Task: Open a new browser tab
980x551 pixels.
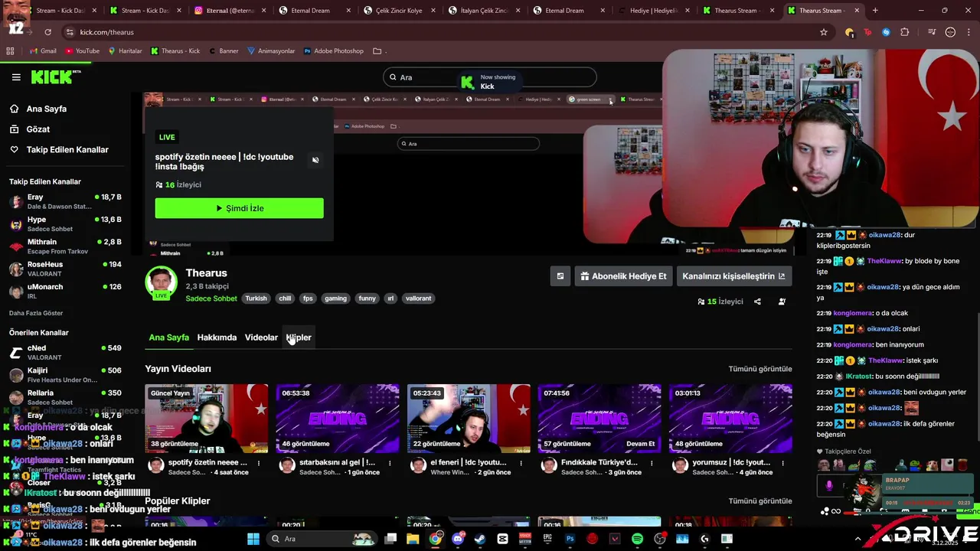Action: (x=875, y=11)
